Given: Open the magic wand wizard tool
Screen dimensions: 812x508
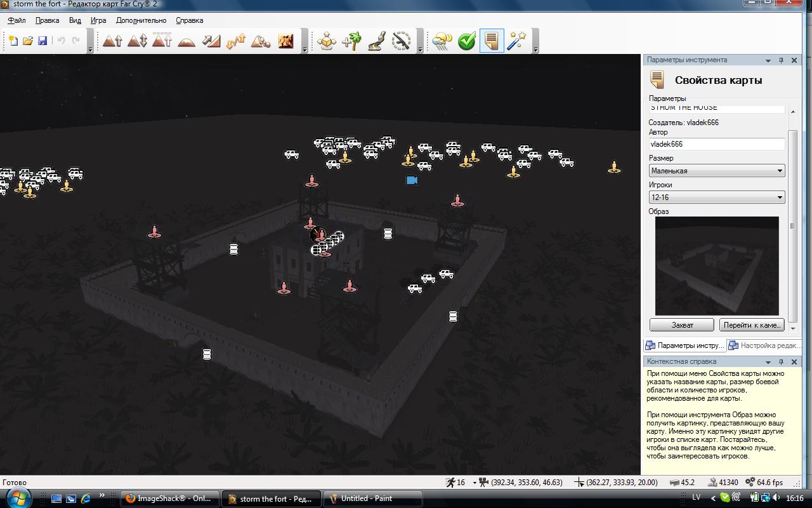Looking at the screenshot, I should pos(516,41).
